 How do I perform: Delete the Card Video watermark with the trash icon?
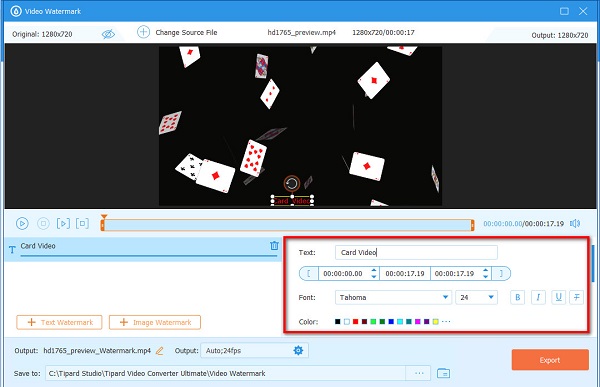click(x=274, y=246)
